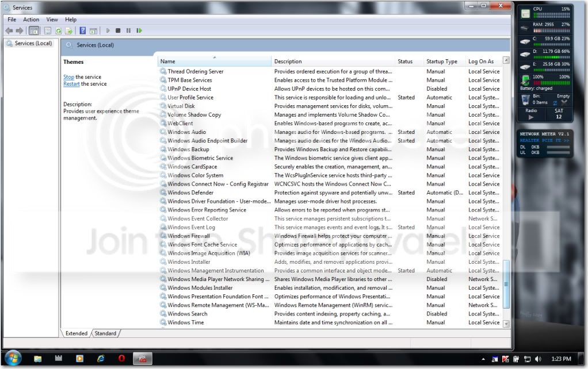This screenshot has height=369, width=588.
Task: Click the Restart the service link
Action: click(71, 84)
